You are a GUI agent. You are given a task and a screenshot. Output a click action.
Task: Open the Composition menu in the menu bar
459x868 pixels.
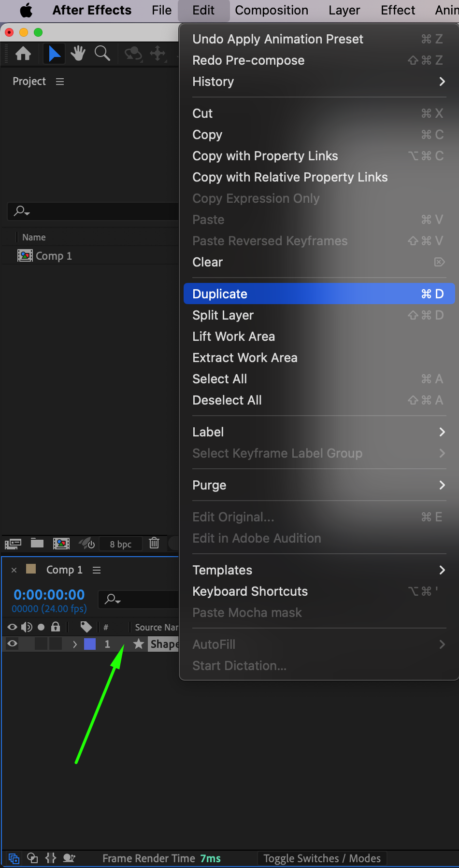[x=272, y=10]
